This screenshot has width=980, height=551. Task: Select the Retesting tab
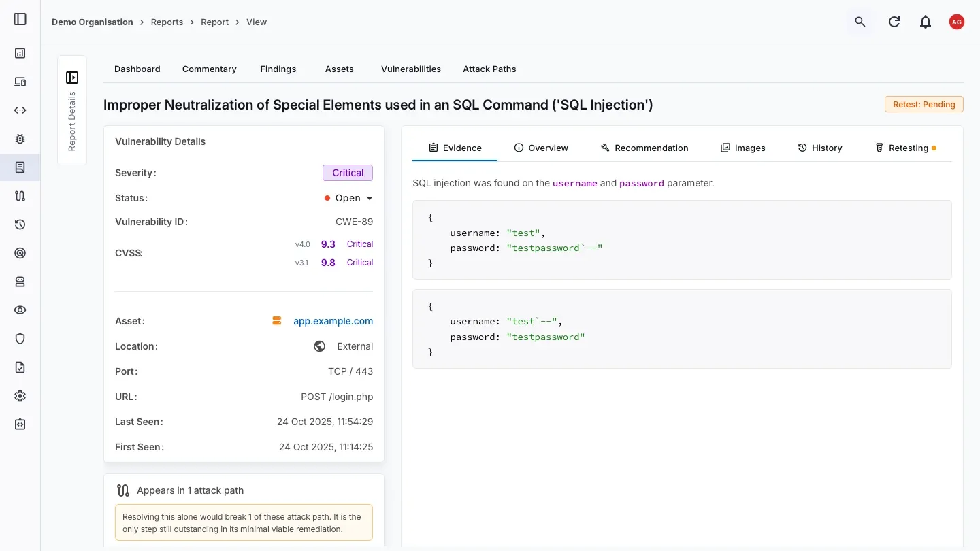coord(906,148)
